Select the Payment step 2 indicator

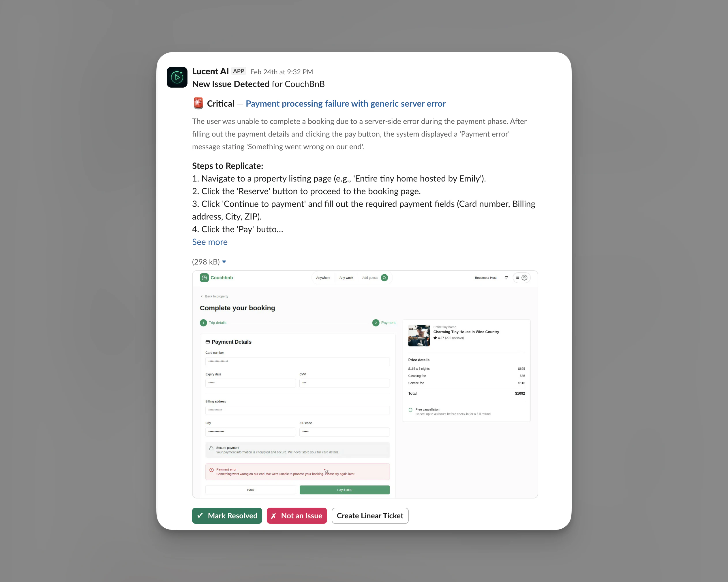(376, 323)
